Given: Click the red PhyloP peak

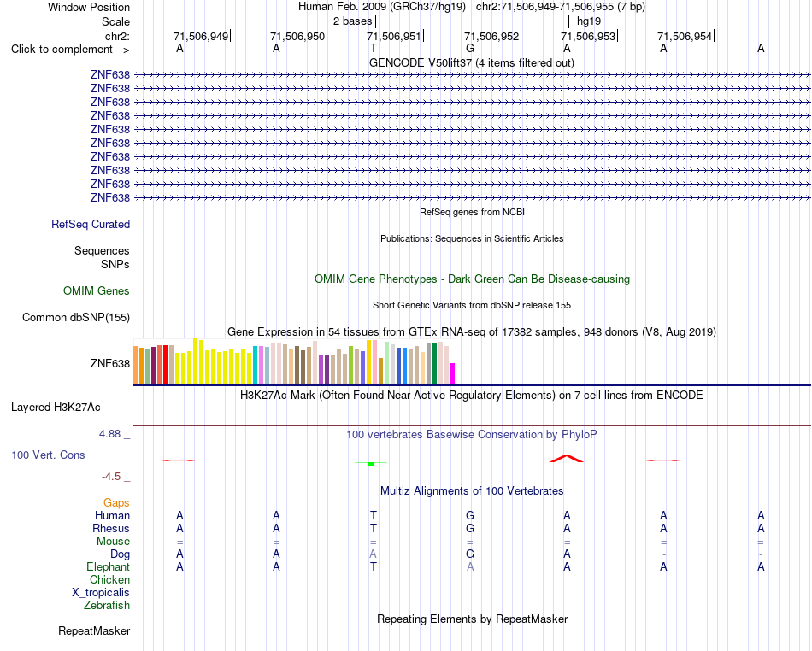Looking at the screenshot, I should 567,459.
